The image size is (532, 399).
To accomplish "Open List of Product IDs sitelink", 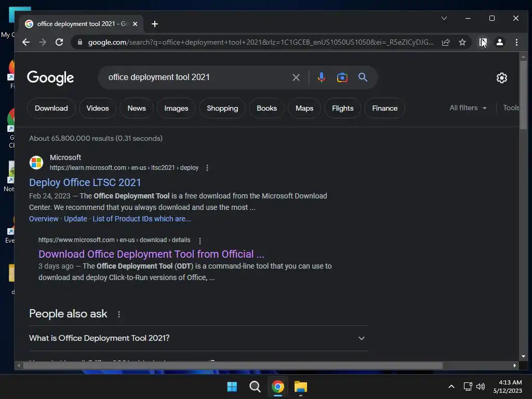I will [x=141, y=219].
